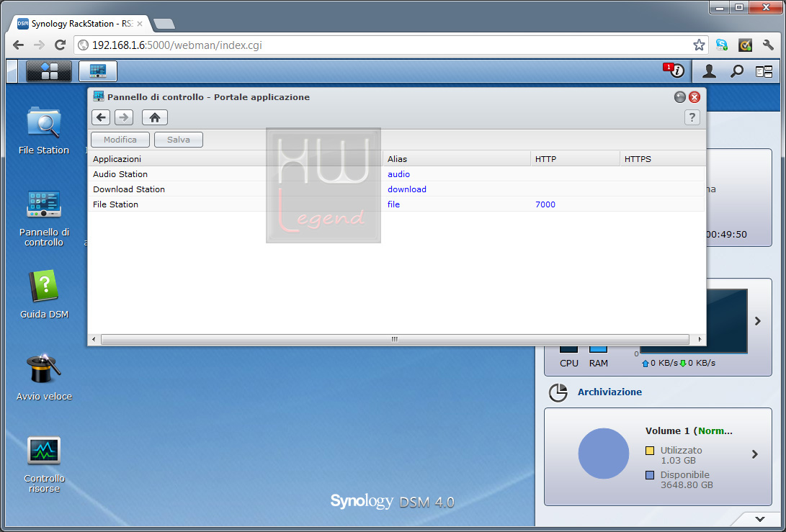Screen dimensions: 786x532
Task: Click the horizontal scrollbar left arrow
Action: [94, 339]
